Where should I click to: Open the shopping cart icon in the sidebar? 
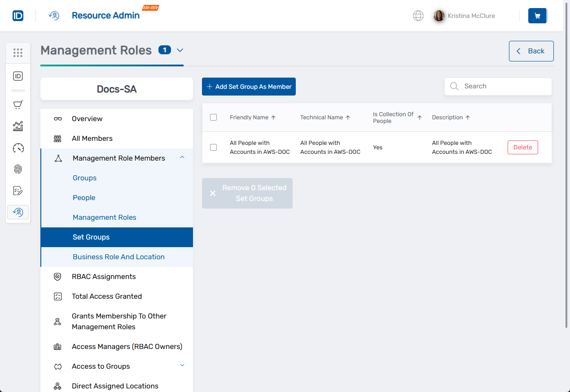point(18,105)
